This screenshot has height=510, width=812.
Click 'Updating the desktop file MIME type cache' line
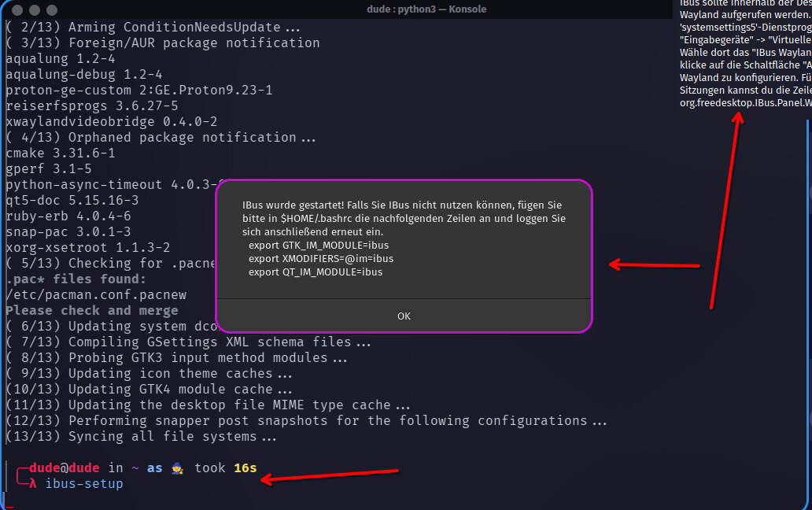pyautogui.click(x=208, y=405)
